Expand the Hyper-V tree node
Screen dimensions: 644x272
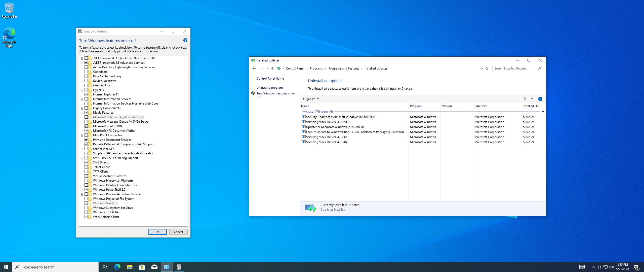click(82, 90)
